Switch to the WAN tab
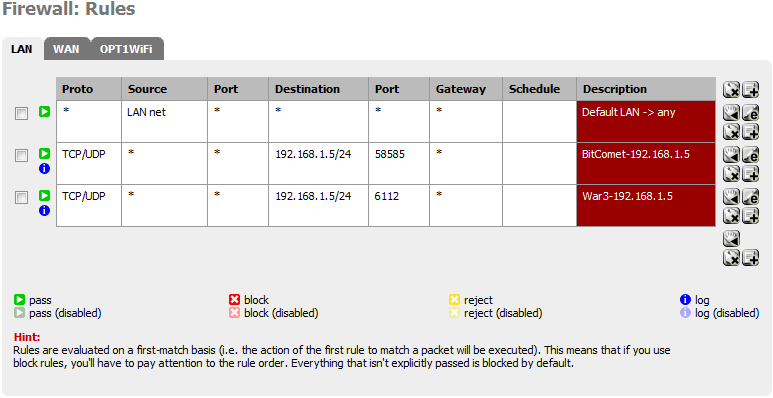The image size is (773, 398). click(66, 49)
